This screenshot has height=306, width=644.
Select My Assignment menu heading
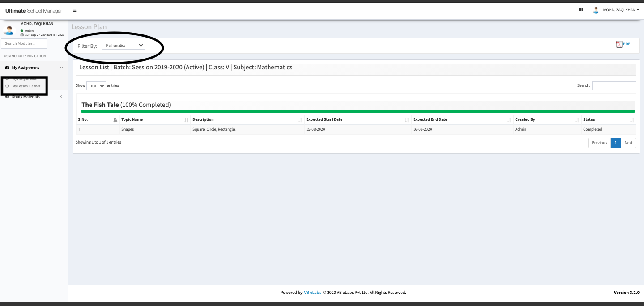(26, 68)
